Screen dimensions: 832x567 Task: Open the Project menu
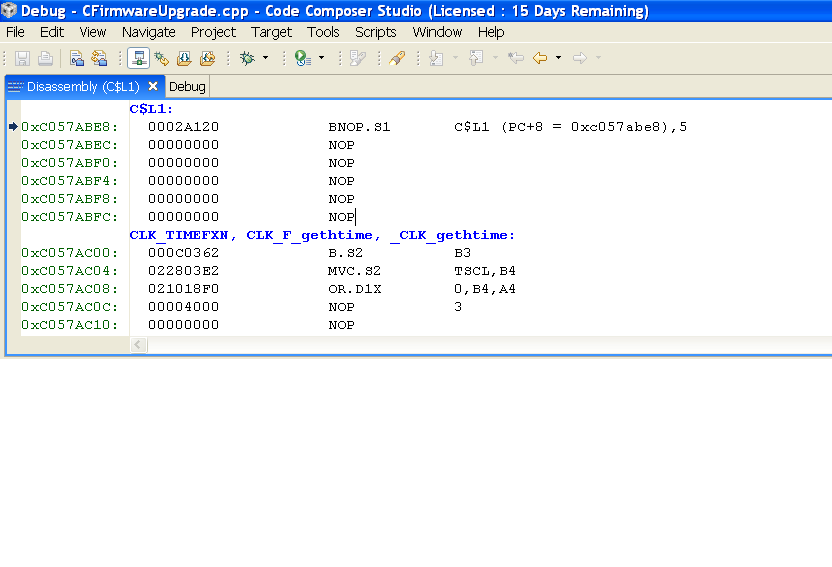click(213, 32)
